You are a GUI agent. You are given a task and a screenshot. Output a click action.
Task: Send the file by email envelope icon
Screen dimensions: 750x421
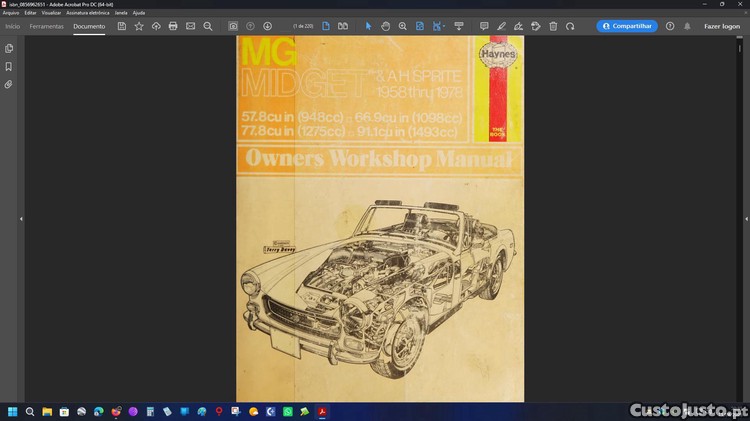click(190, 26)
